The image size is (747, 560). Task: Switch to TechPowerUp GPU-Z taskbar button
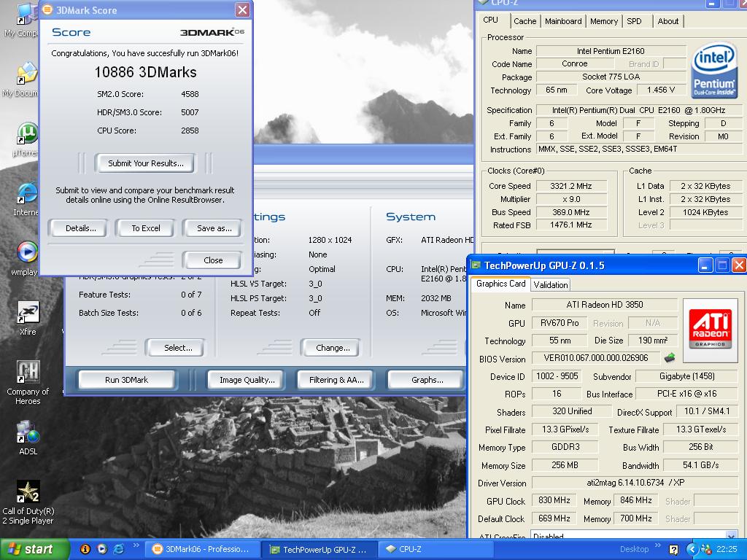click(319, 549)
